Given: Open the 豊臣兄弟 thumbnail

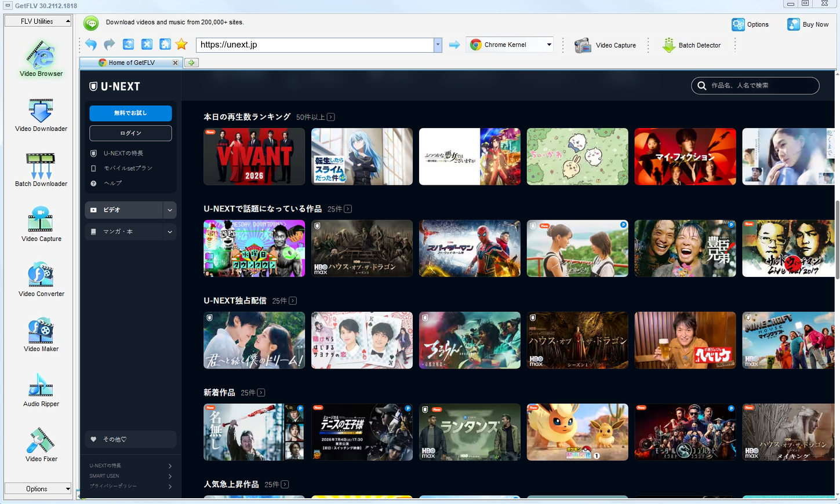Looking at the screenshot, I should (x=685, y=249).
